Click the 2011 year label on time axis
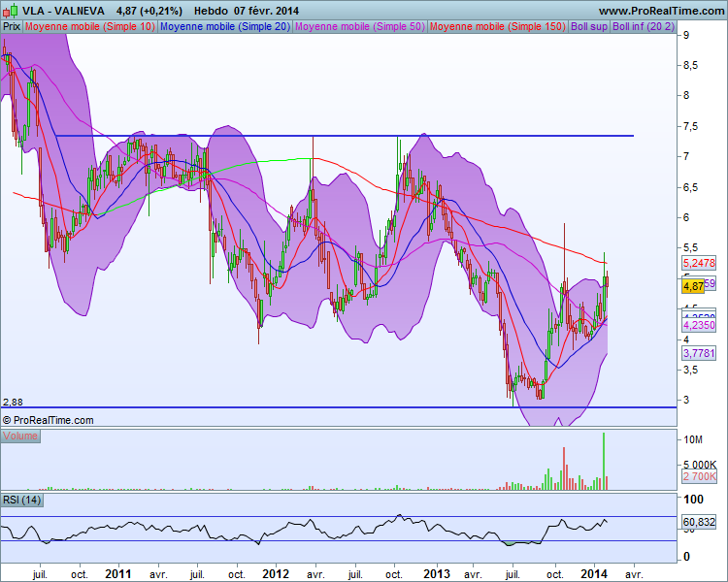Screen dimensions: 728x582 (x=117, y=574)
